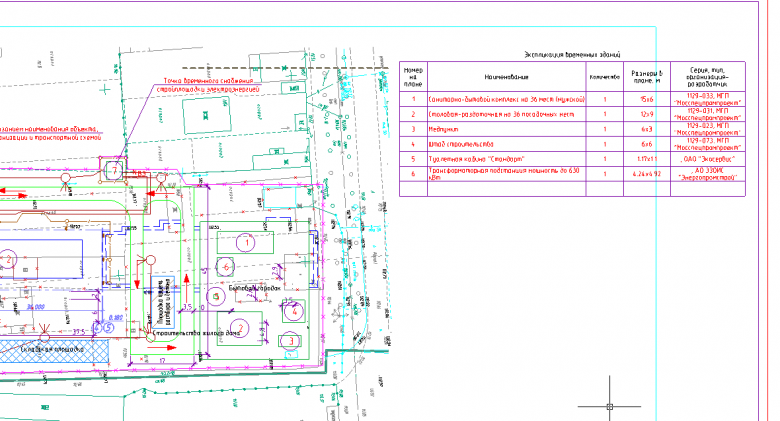Select the "Наименование" column header in the table
This screenshot has width=780, height=421.
[506, 77]
